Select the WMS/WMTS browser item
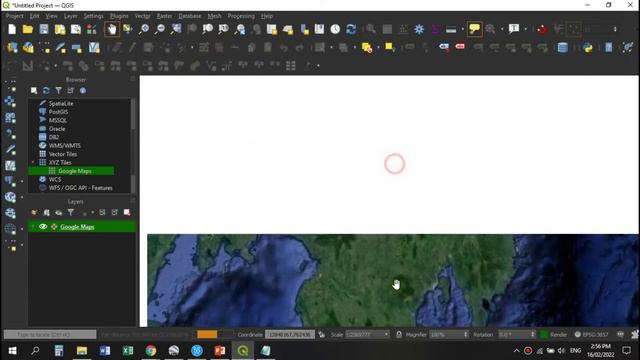Image resolution: width=640 pixels, height=360 pixels. tap(64, 146)
